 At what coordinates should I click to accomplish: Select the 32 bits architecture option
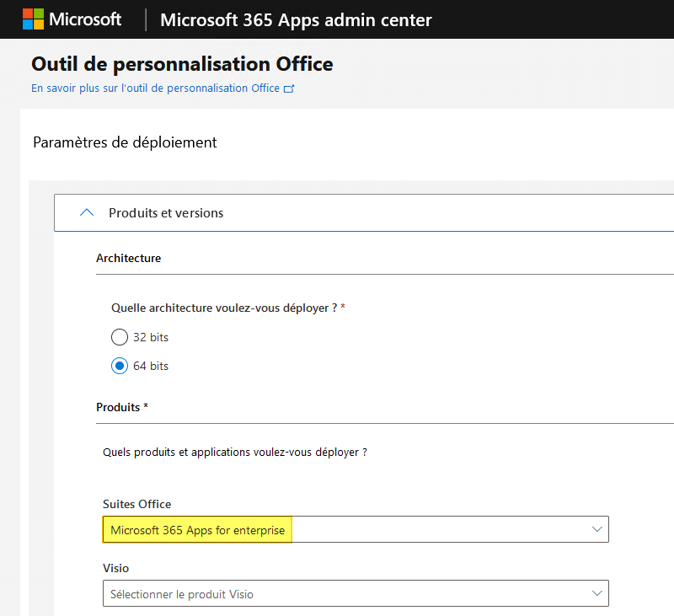coord(119,337)
